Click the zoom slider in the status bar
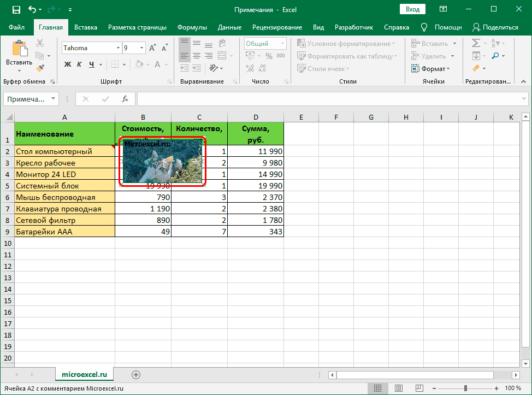Screen dimensions: 532x395 tap(466, 388)
